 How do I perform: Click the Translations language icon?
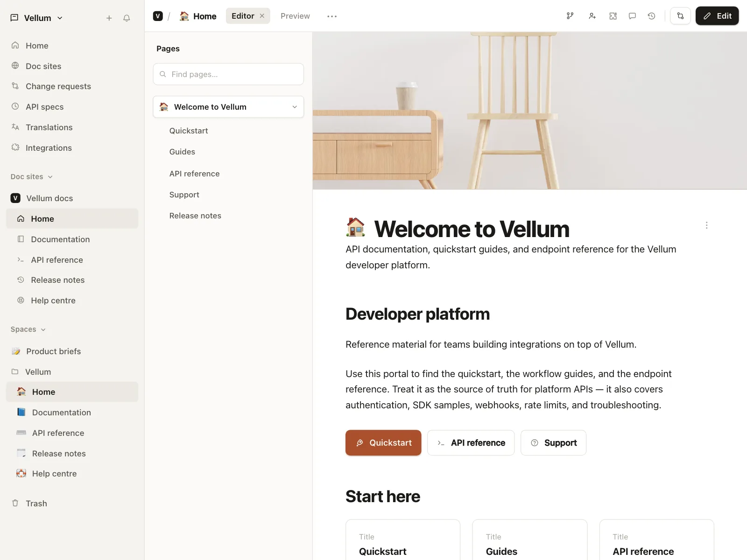click(15, 127)
